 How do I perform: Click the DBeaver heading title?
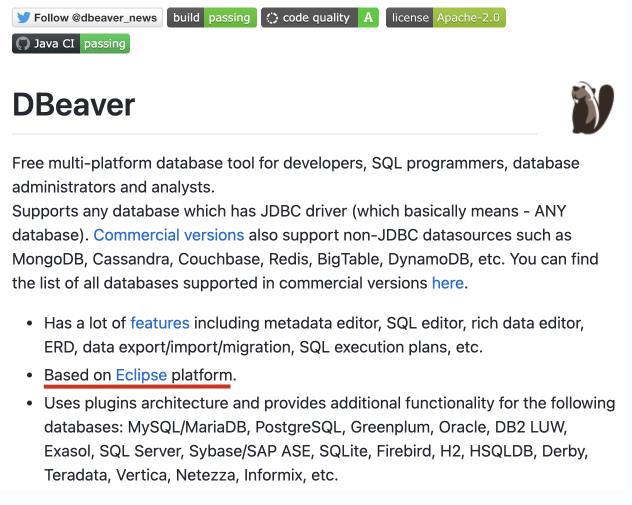tap(73, 105)
